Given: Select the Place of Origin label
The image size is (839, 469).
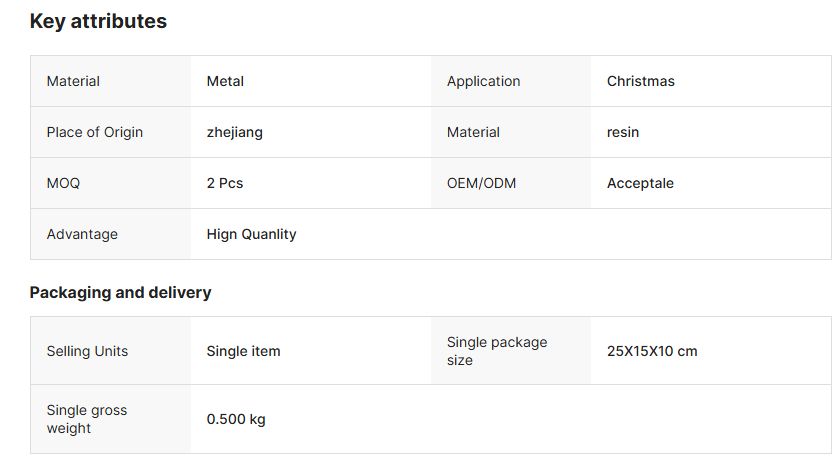Looking at the screenshot, I should (94, 132).
